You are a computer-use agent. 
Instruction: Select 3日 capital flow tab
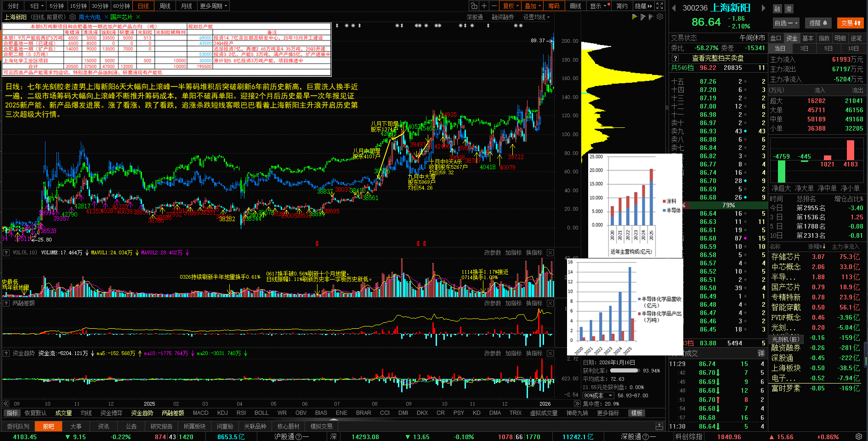[x=804, y=48]
